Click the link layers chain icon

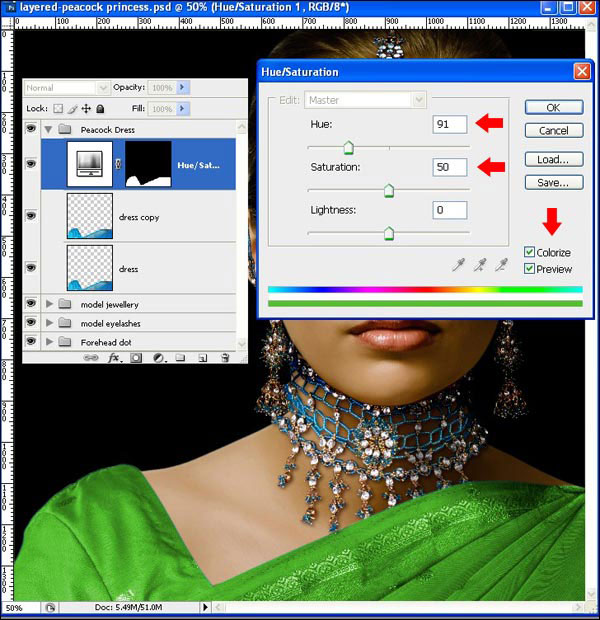(91, 357)
